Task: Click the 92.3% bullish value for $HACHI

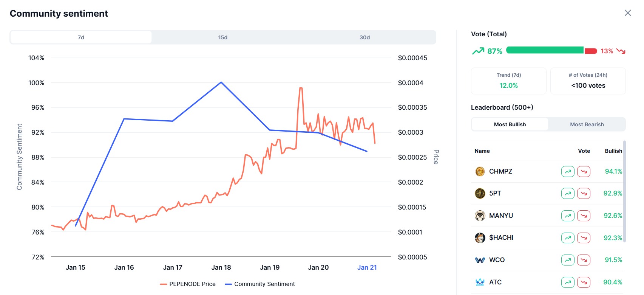Action: pos(613,238)
